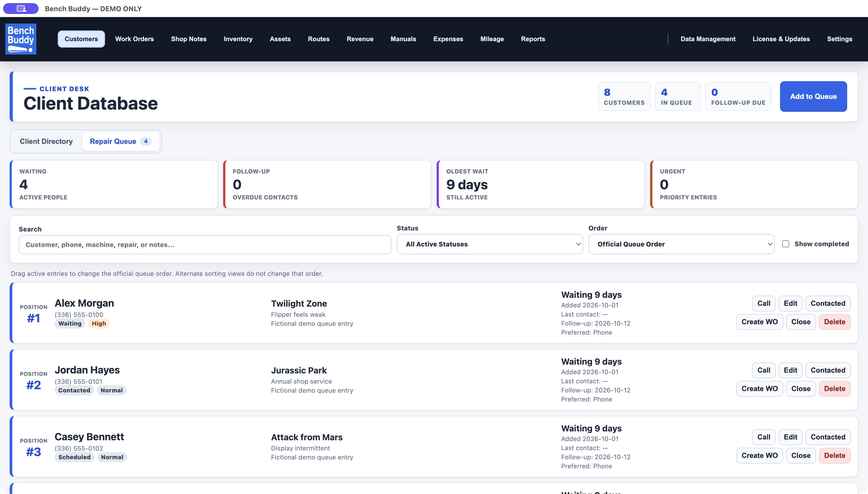Go to the Expenses page
This screenshot has width=868, height=494.
point(448,39)
